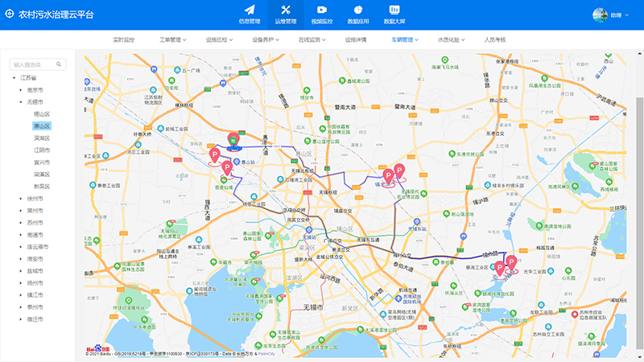The image size is (644, 362).
Task: Click the 数据应用 pie chart icon
Action: click(x=358, y=10)
